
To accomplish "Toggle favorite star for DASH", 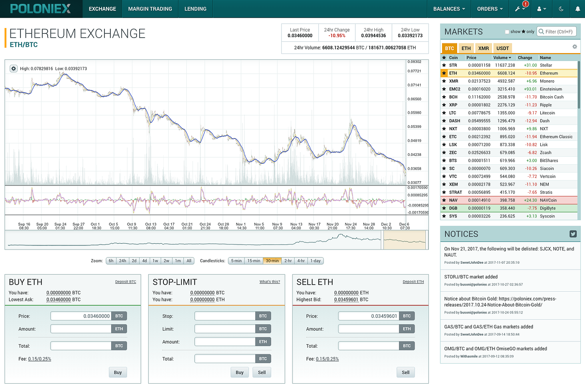I will (444, 121).
